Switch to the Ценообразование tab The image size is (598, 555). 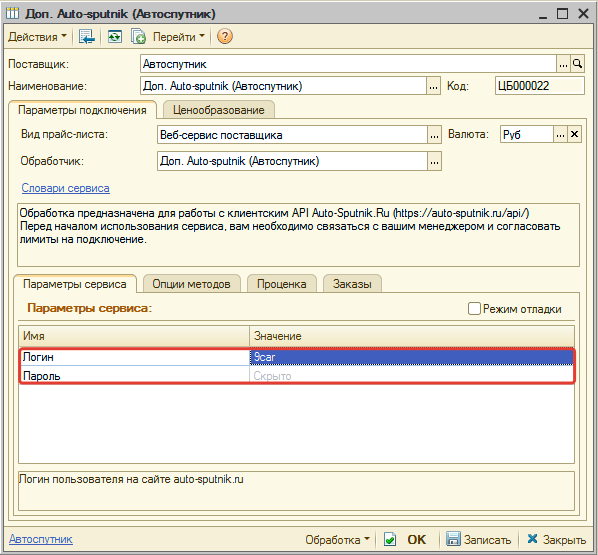click(x=219, y=110)
